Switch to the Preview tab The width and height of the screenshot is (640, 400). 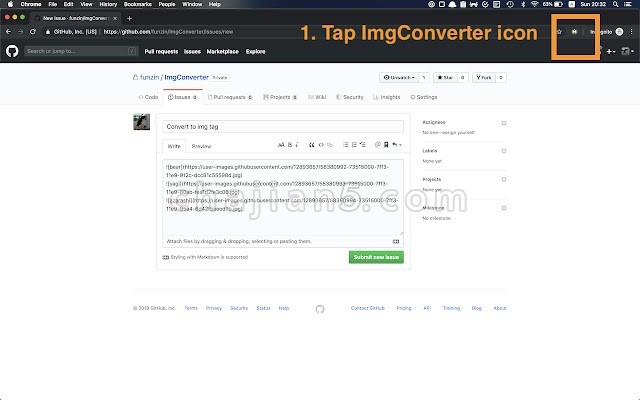(201, 146)
